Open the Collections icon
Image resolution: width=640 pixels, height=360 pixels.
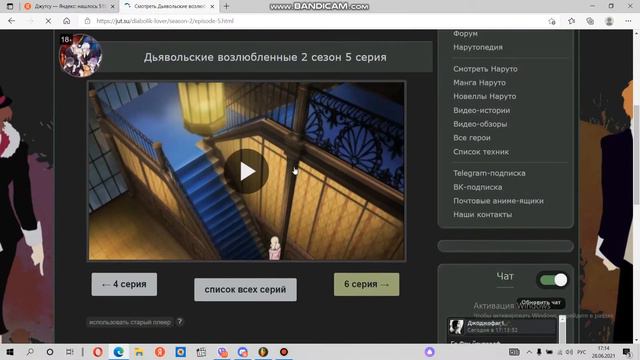click(590, 21)
